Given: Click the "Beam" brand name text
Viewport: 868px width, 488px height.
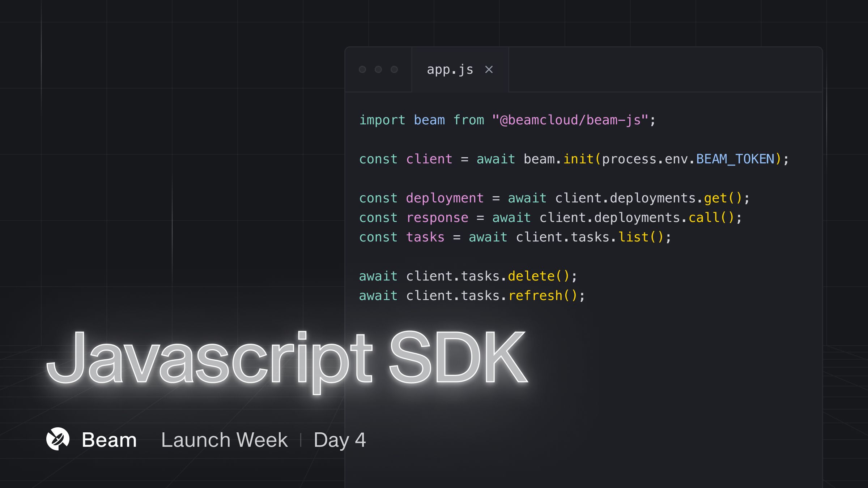Looking at the screenshot, I should tap(109, 440).
